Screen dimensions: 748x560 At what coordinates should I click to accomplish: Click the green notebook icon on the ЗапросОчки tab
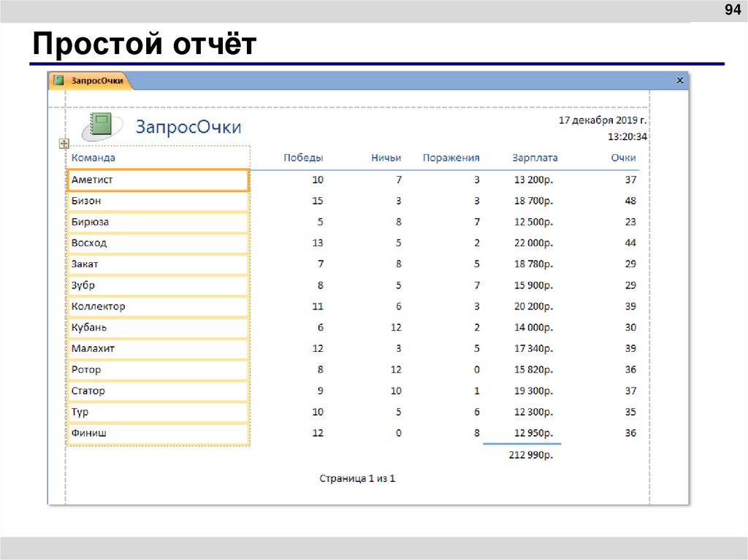click(x=60, y=81)
